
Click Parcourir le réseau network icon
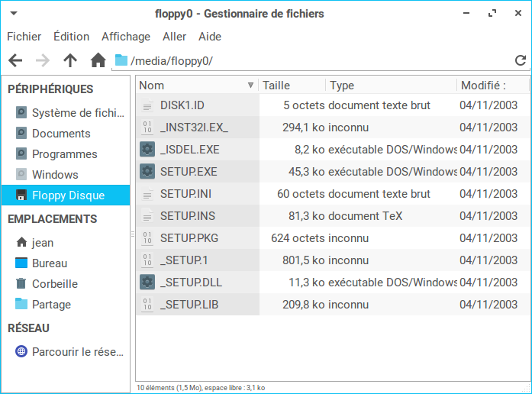click(x=22, y=352)
